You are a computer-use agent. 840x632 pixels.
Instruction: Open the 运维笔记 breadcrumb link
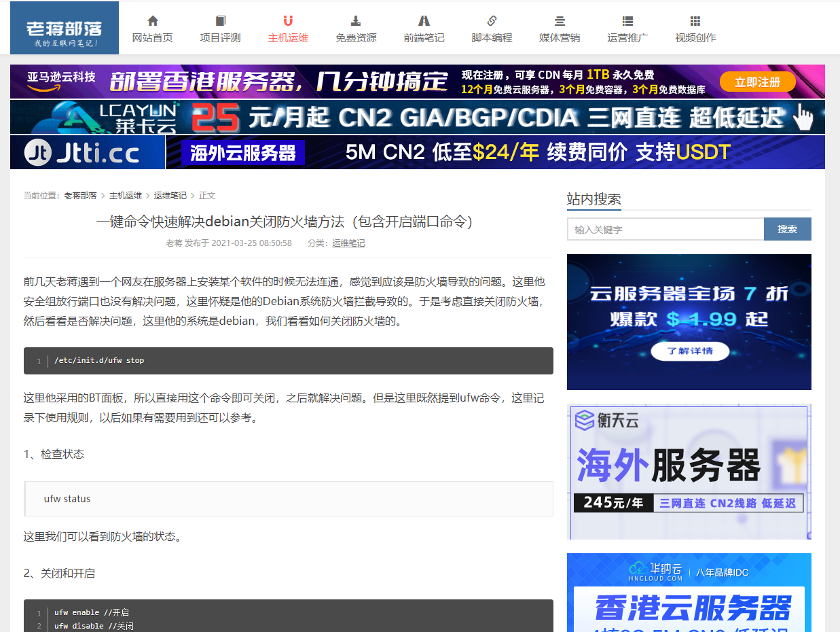coord(170,196)
